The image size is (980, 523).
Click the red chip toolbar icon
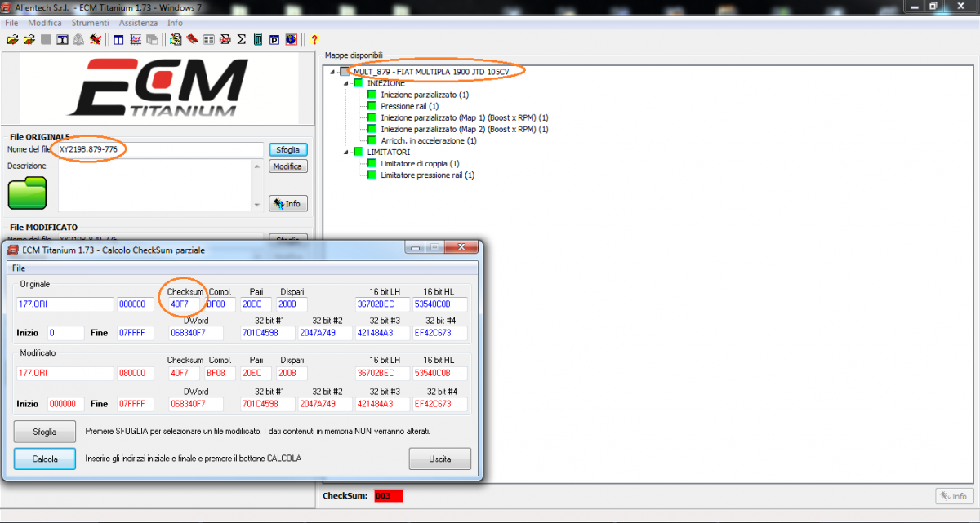(192, 39)
